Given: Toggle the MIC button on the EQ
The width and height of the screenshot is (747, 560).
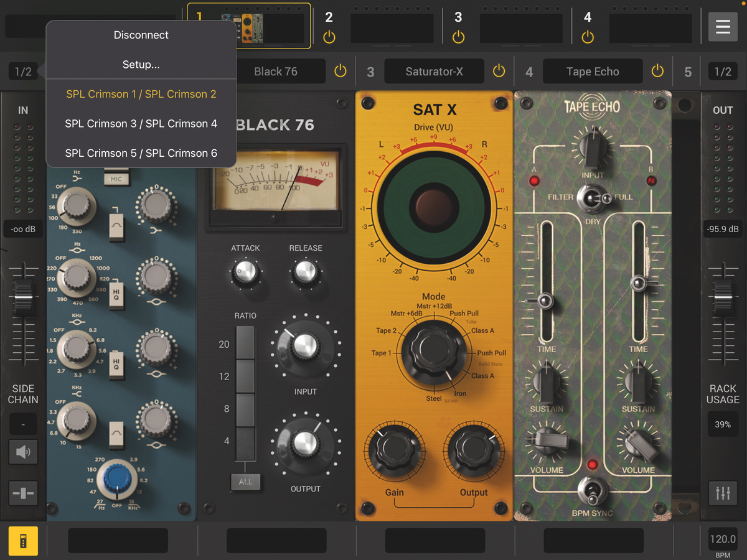Looking at the screenshot, I should point(116,179).
